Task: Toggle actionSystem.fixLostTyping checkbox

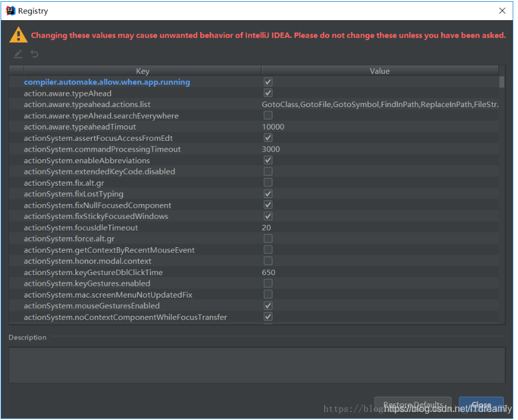Action: (268, 194)
